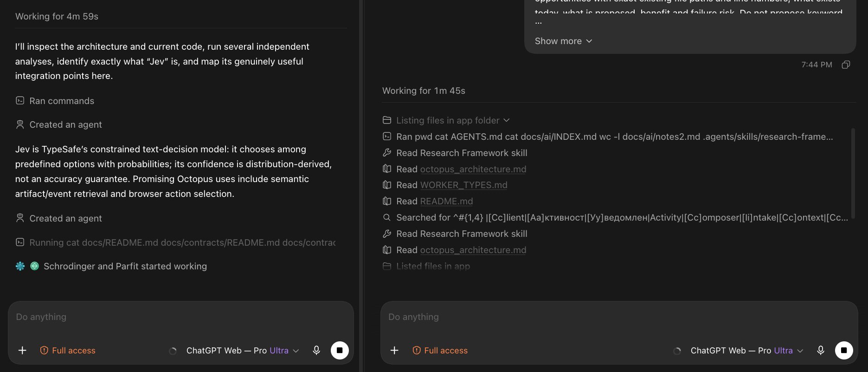Click the blue asterisk Schrodinger agent icon
This screenshot has height=372, width=868.
[x=20, y=266]
